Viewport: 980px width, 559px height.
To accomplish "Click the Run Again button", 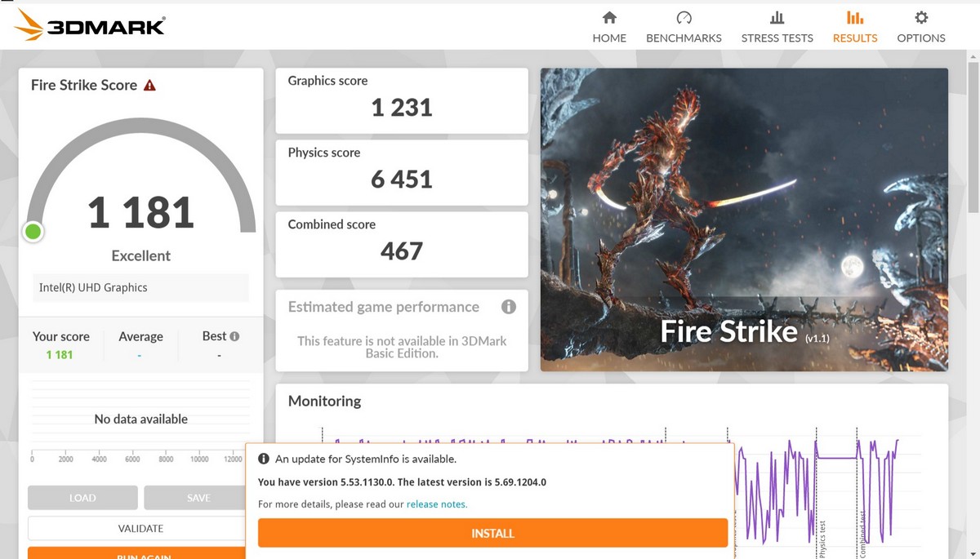I will [140, 553].
